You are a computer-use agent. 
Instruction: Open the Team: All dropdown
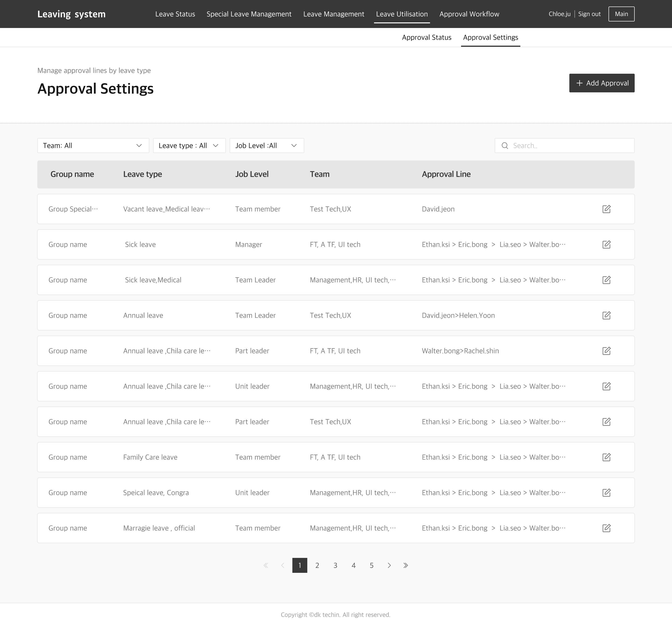93,146
